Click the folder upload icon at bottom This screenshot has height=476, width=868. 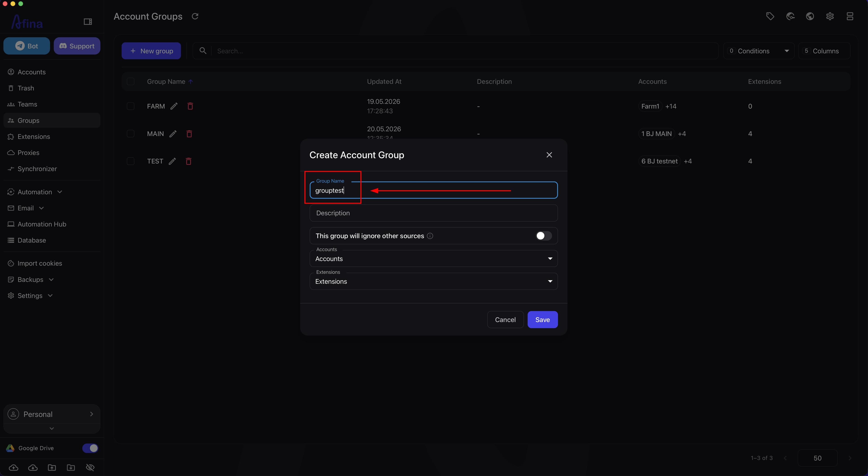[52, 468]
